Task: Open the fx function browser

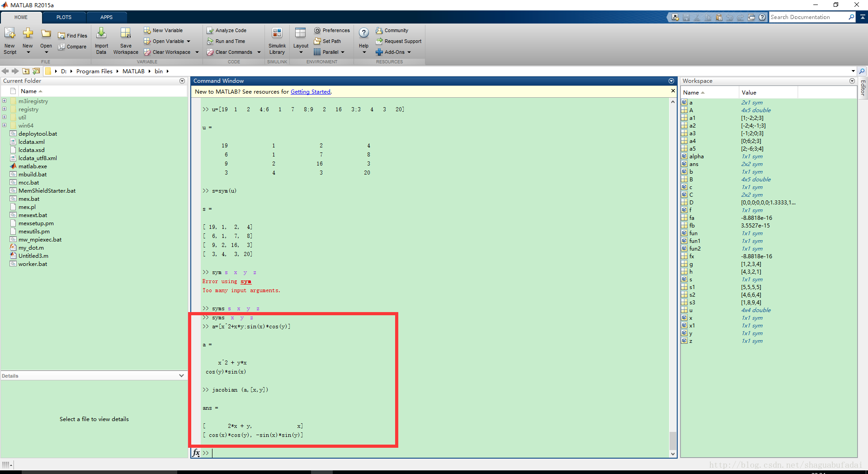Action: coord(196,453)
